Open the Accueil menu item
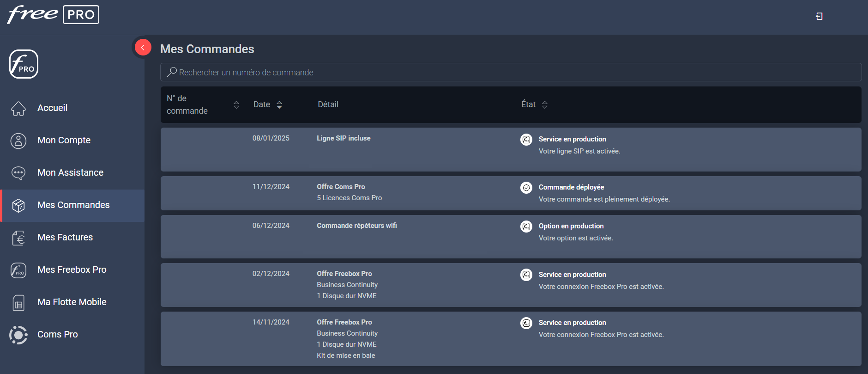The image size is (868, 374). click(x=72, y=108)
